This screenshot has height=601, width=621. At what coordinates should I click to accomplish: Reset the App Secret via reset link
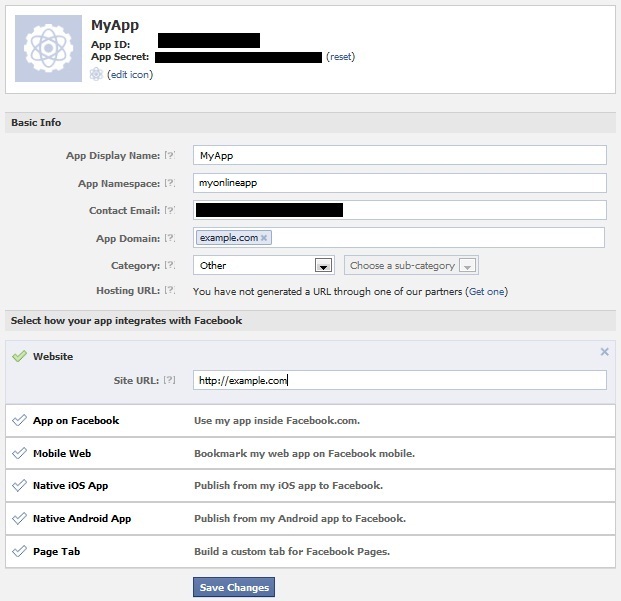[x=340, y=57]
